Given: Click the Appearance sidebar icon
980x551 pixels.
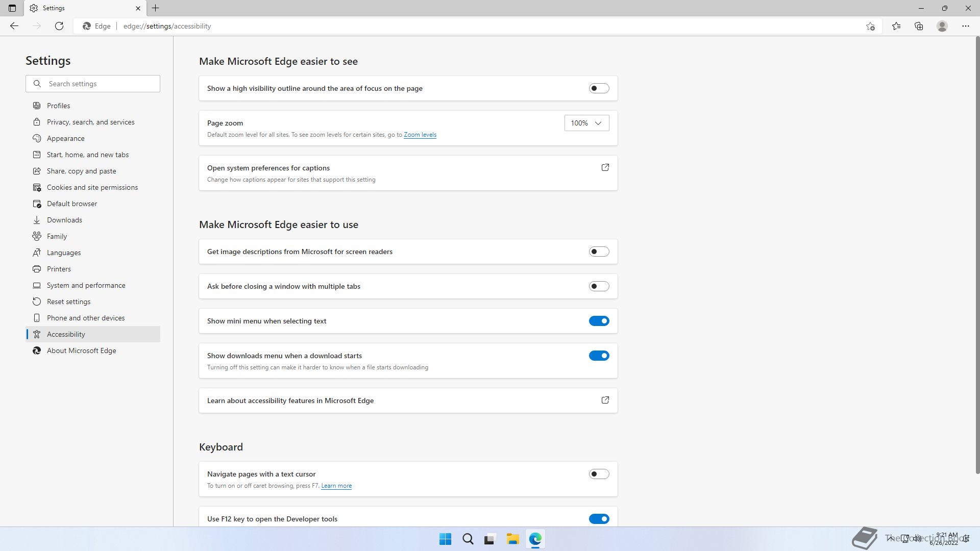Looking at the screenshot, I should 37,138.
